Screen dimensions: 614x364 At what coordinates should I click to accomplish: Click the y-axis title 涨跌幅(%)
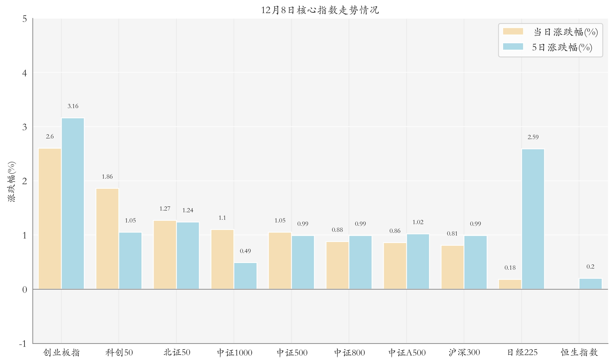pyautogui.click(x=11, y=182)
